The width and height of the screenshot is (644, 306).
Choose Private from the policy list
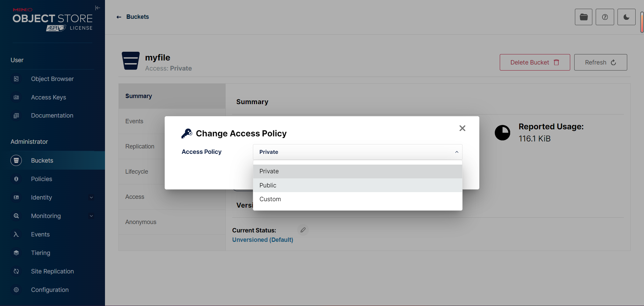pyautogui.click(x=358, y=171)
